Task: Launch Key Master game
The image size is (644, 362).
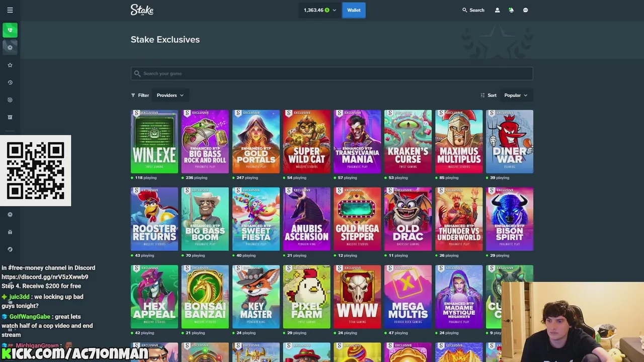Action: pyautogui.click(x=256, y=297)
